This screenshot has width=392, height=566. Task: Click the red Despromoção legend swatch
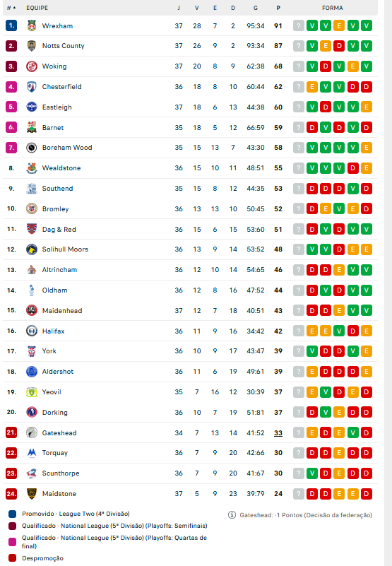point(12,558)
